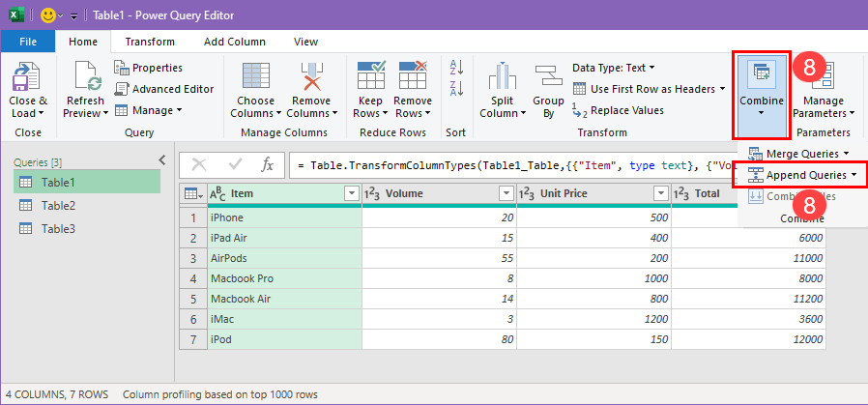This screenshot has width=868, height=405.
Task: Click the Split Column icon
Action: click(502, 75)
